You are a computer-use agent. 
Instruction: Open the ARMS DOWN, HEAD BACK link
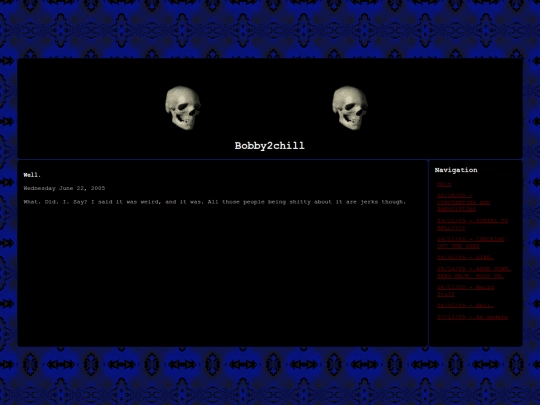pos(474,272)
